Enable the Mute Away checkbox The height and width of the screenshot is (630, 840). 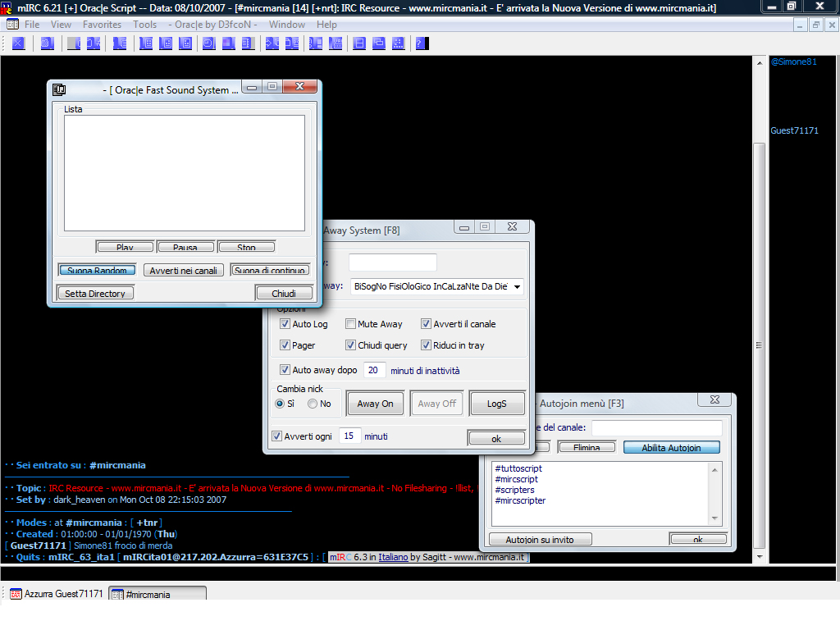351,324
